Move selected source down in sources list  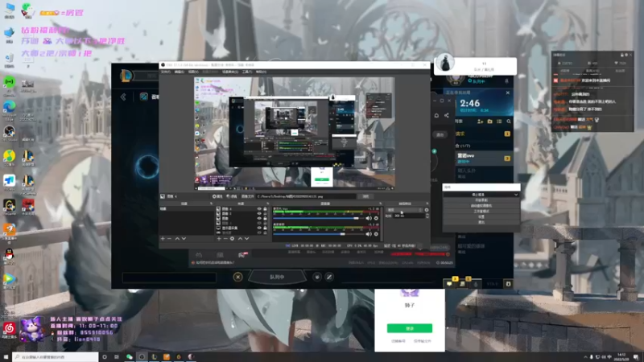pyautogui.click(x=246, y=238)
